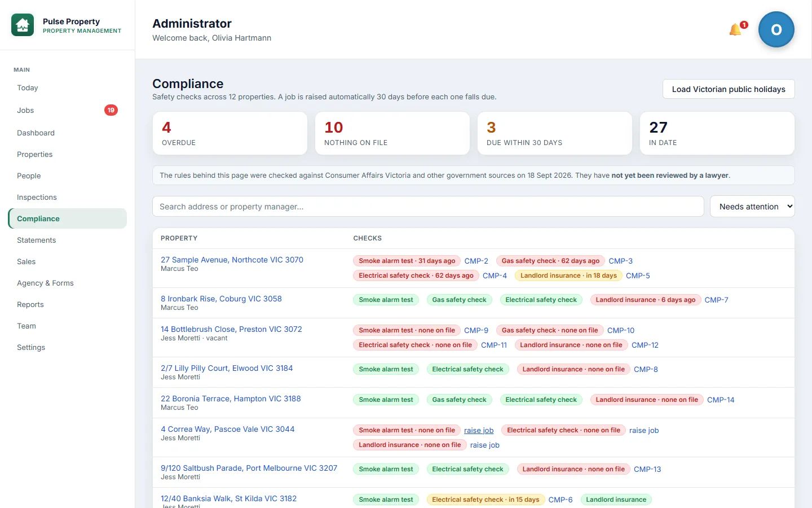This screenshot has width=812, height=508.
Task: Select the active Compliance sidebar item
Action: coord(68,219)
